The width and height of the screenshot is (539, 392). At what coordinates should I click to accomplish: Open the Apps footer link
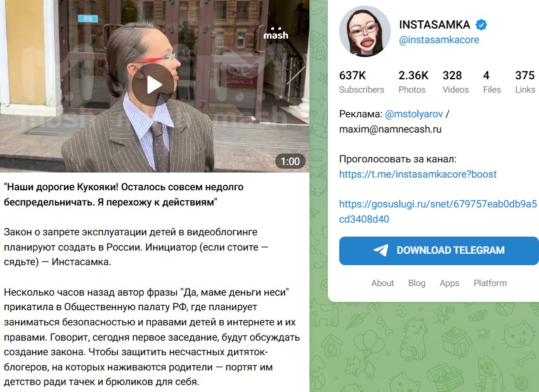point(450,283)
